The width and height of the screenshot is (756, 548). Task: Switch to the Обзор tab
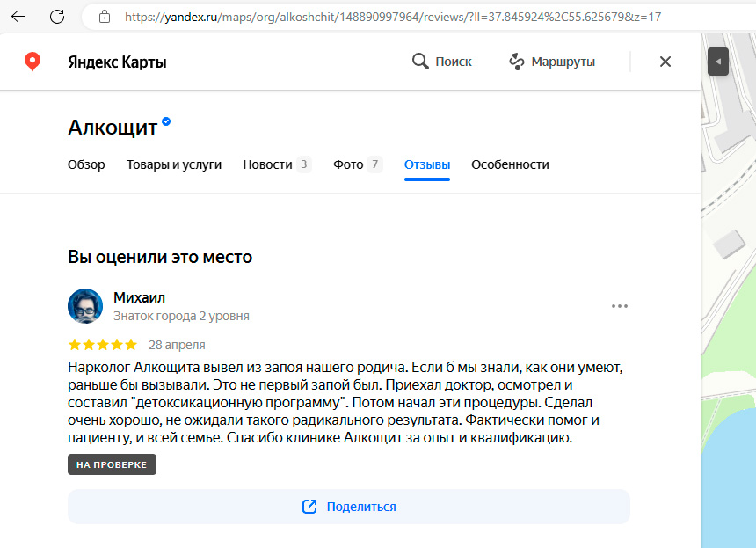[86, 164]
